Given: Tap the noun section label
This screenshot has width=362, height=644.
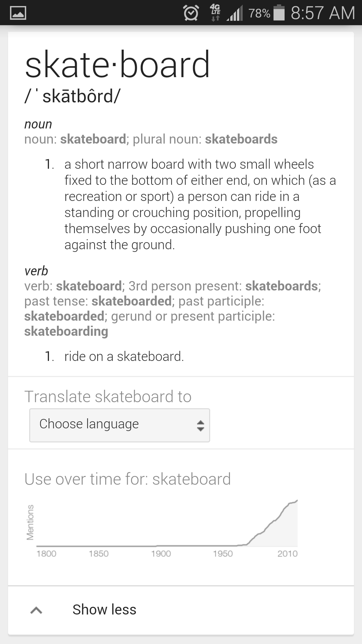Looking at the screenshot, I should click(38, 124).
